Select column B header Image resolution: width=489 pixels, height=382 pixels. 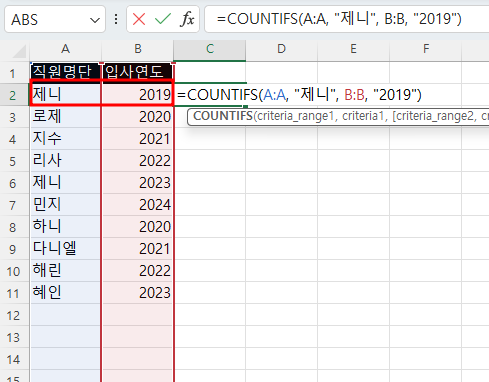[138, 49]
